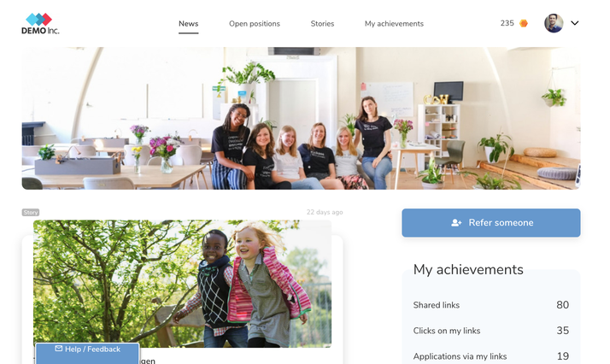Open the team photo banner image

click(x=301, y=118)
